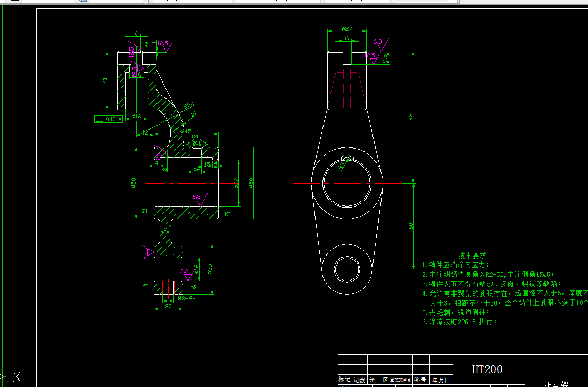Click the M8-6H thread callout

pyautogui.click(x=186, y=298)
